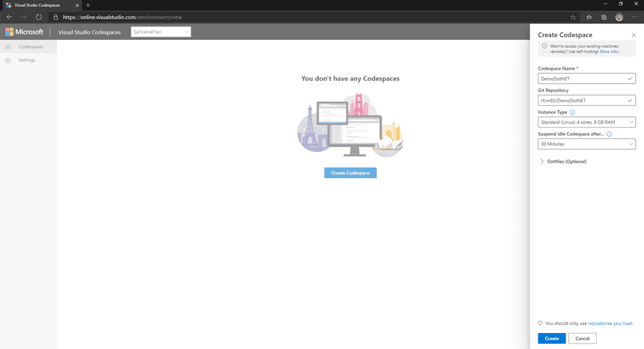Open the More info link

click(x=609, y=52)
